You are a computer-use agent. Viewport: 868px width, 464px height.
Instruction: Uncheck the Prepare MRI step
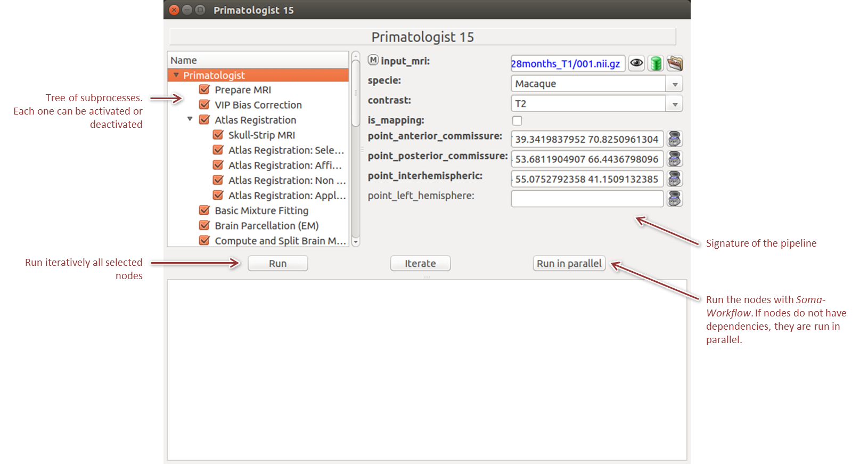[204, 89]
